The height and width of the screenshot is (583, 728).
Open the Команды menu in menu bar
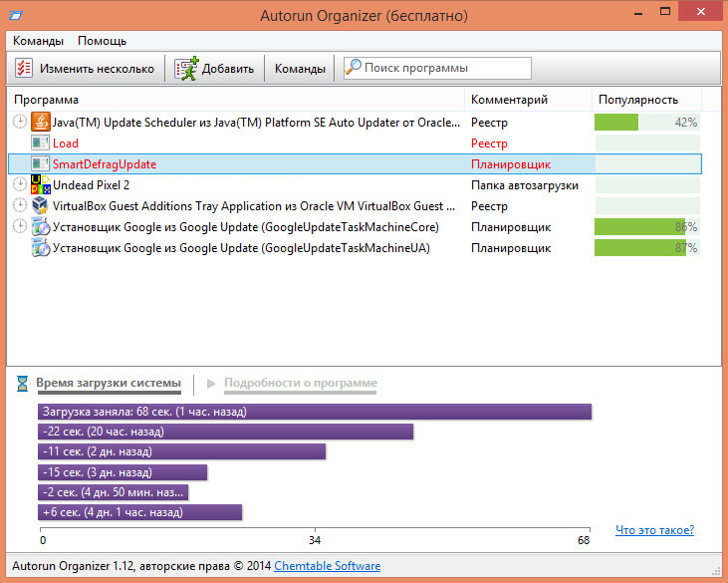tap(38, 41)
